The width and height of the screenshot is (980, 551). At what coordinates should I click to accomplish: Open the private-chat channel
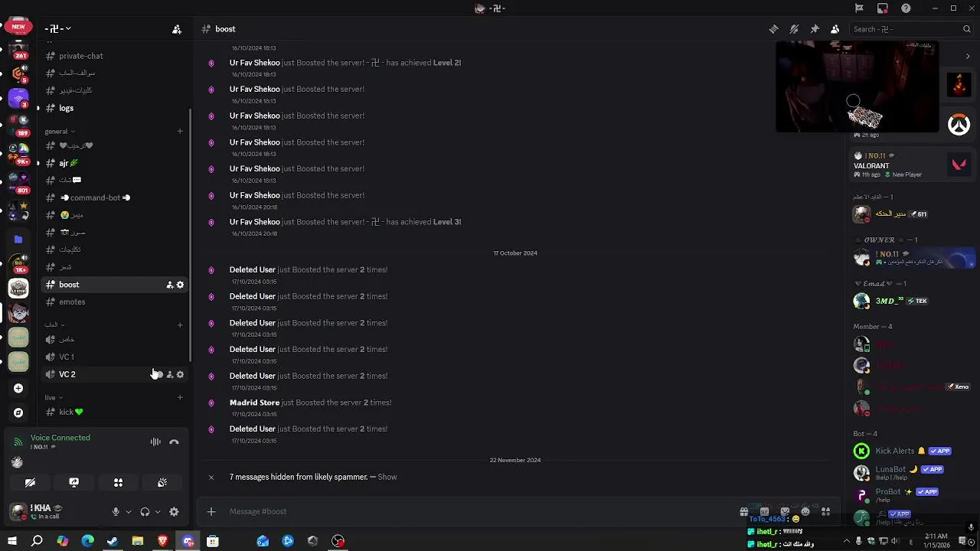pos(113,56)
